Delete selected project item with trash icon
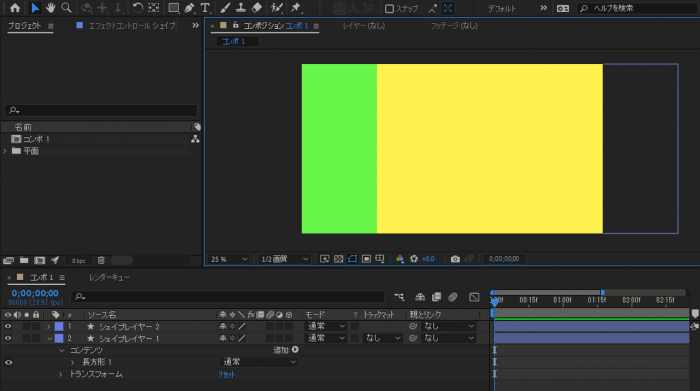The image size is (700, 391). click(101, 260)
